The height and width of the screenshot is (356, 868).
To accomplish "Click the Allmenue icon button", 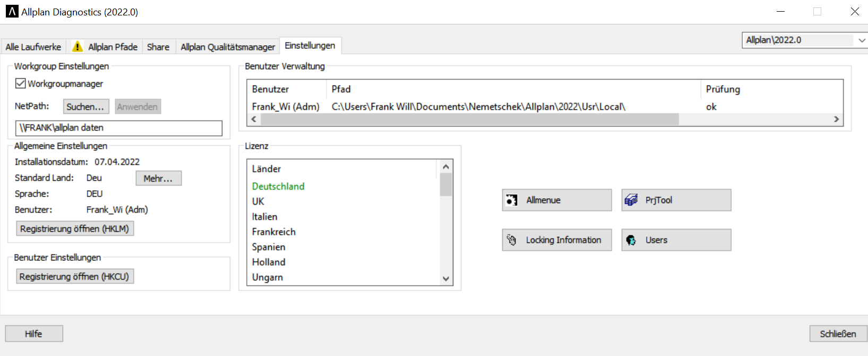I will coord(512,200).
